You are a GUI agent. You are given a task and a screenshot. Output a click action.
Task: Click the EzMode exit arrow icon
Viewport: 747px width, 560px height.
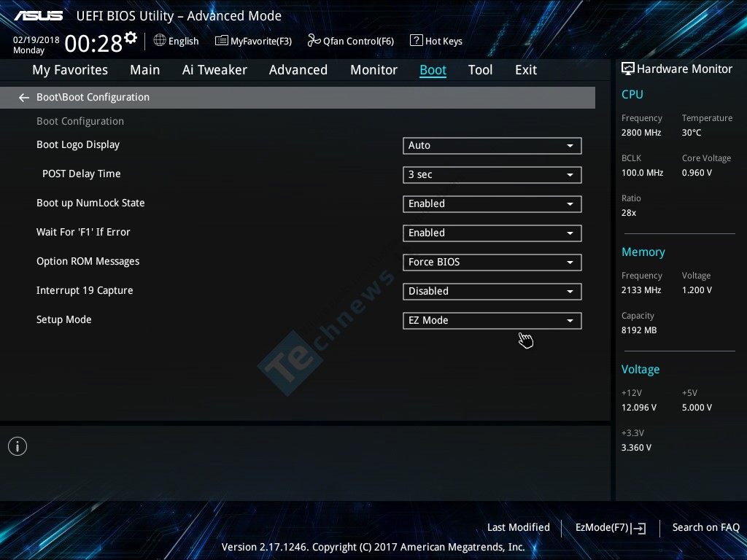(639, 528)
